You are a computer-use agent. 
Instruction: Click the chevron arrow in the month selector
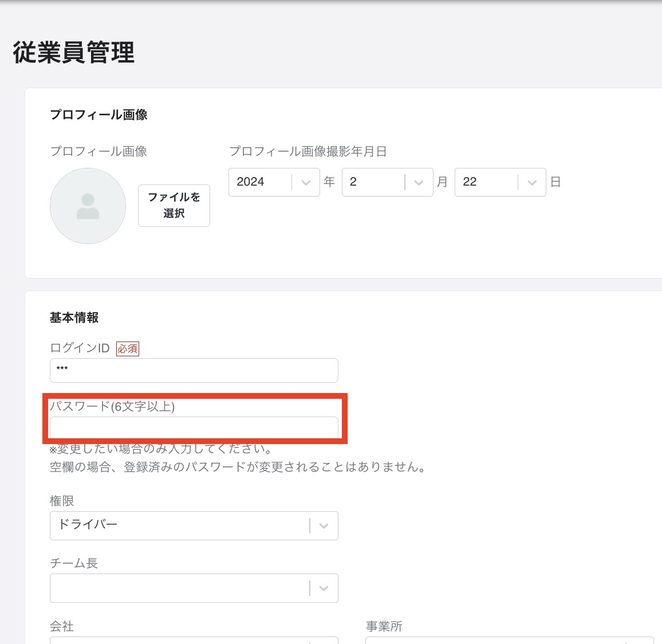(419, 183)
